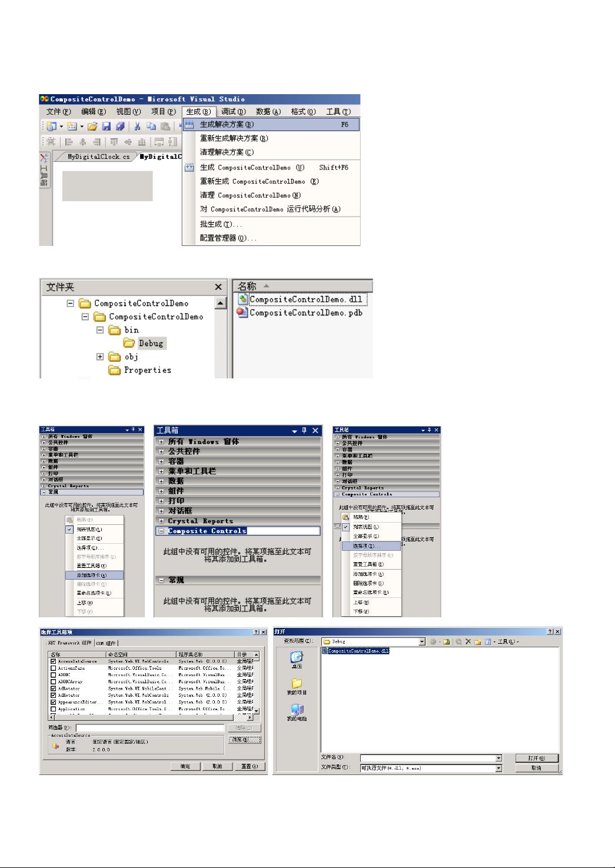Click 添加选项卡 in the toolbox context menu
The height and width of the screenshot is (868, 615).
click(x=91, y=575)
